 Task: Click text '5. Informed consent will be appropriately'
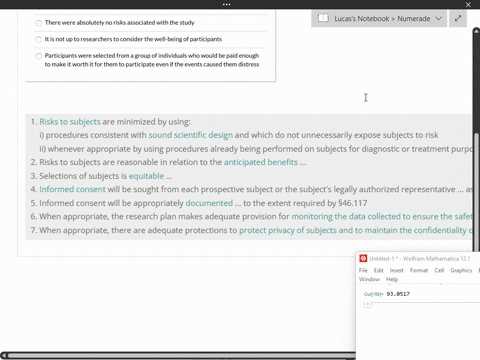107,203
